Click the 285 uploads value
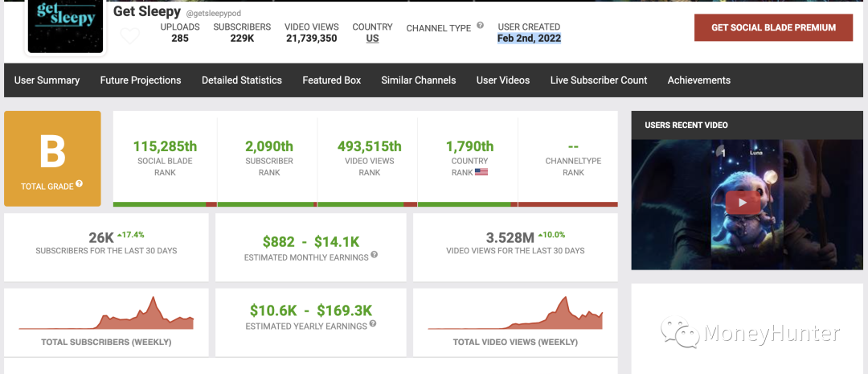The width and height of the screenshot is (868, 374). [x=180, y=39]
